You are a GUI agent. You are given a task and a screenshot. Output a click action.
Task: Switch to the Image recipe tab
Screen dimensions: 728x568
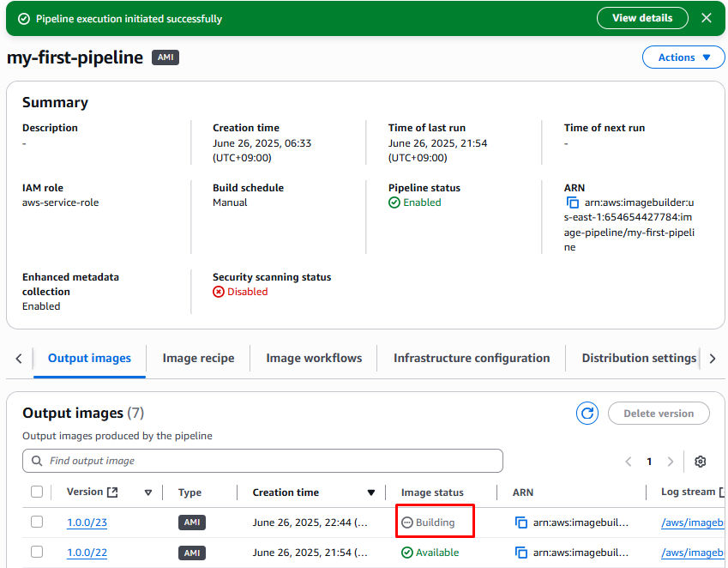coord(198,359)
